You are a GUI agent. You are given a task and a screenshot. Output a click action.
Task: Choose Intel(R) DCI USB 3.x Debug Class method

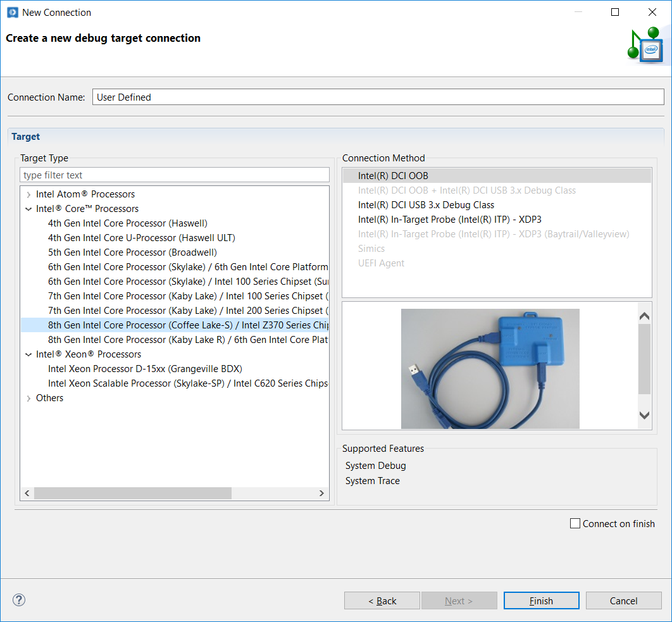tap(426, 205)
